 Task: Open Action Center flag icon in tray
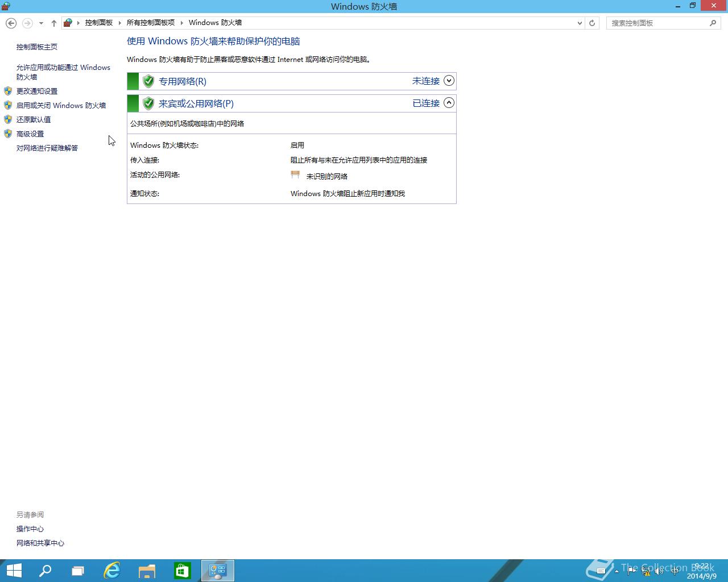[x=632, y=571]
